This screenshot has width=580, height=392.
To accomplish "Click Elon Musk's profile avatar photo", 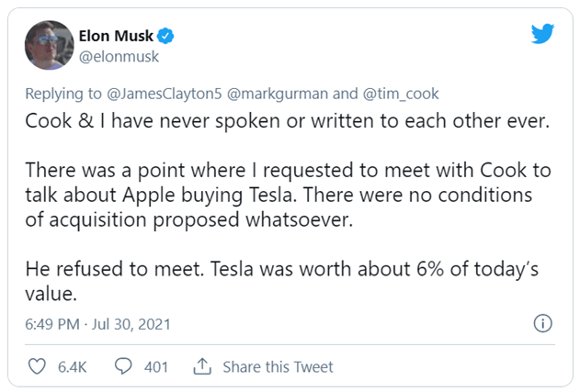I will coord(48,44).
